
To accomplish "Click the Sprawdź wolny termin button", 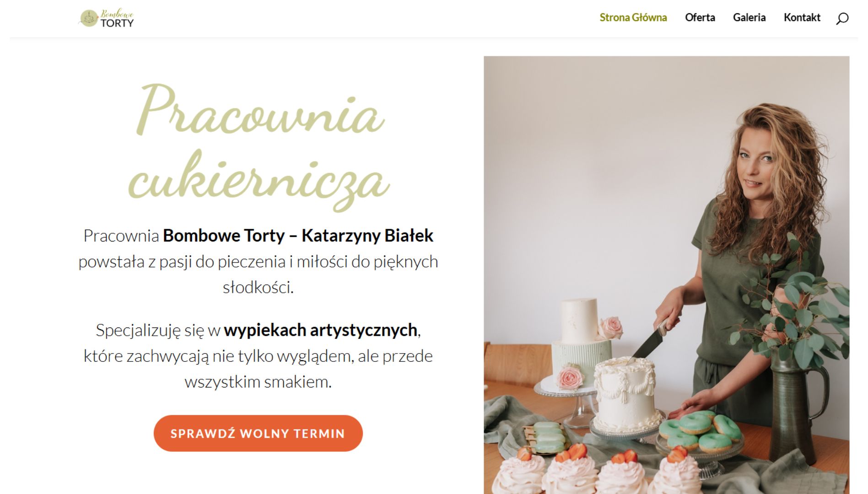I will [258, 433].
